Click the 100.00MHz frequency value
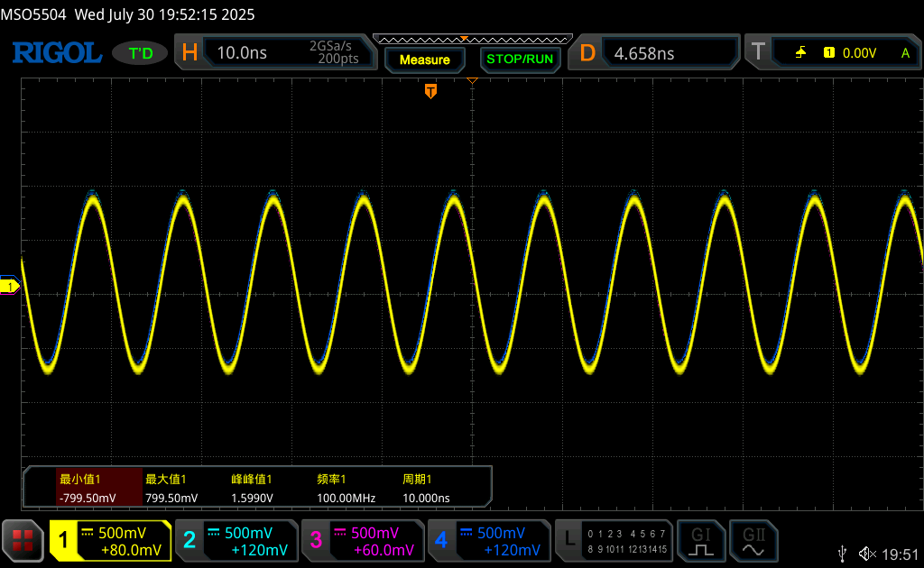 point(346,498)
